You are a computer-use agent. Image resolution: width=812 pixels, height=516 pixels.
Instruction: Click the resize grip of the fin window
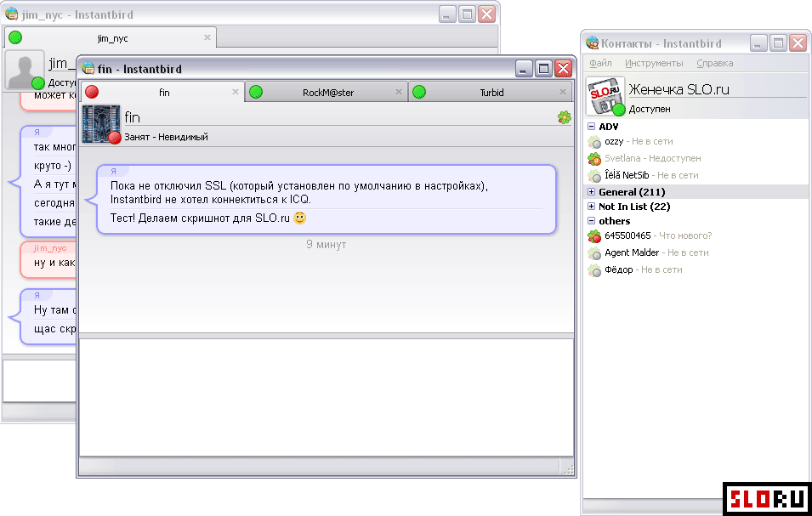pyautogui.click(x=568, y=468)
